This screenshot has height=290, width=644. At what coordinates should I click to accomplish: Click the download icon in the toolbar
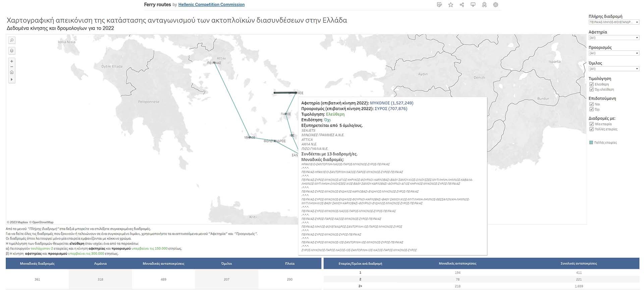click(x=473, y=5)
